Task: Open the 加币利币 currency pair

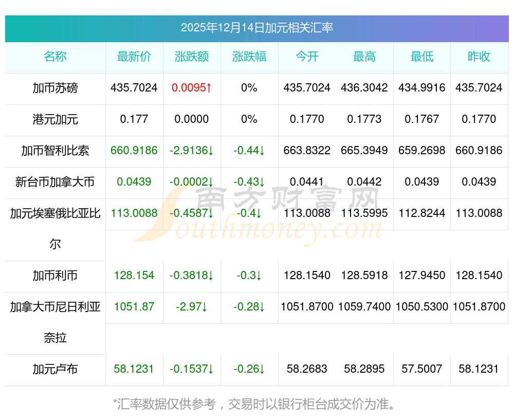Action: [55, 276]
